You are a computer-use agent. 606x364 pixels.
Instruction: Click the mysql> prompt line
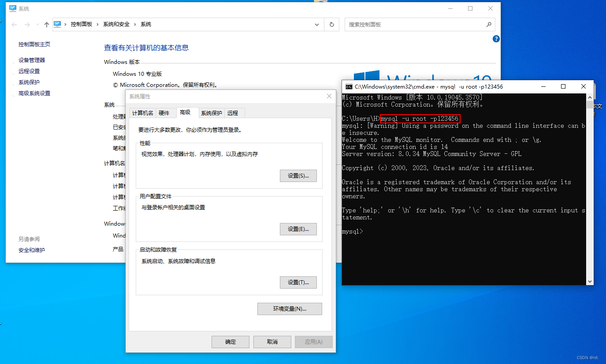pos(353,231)
